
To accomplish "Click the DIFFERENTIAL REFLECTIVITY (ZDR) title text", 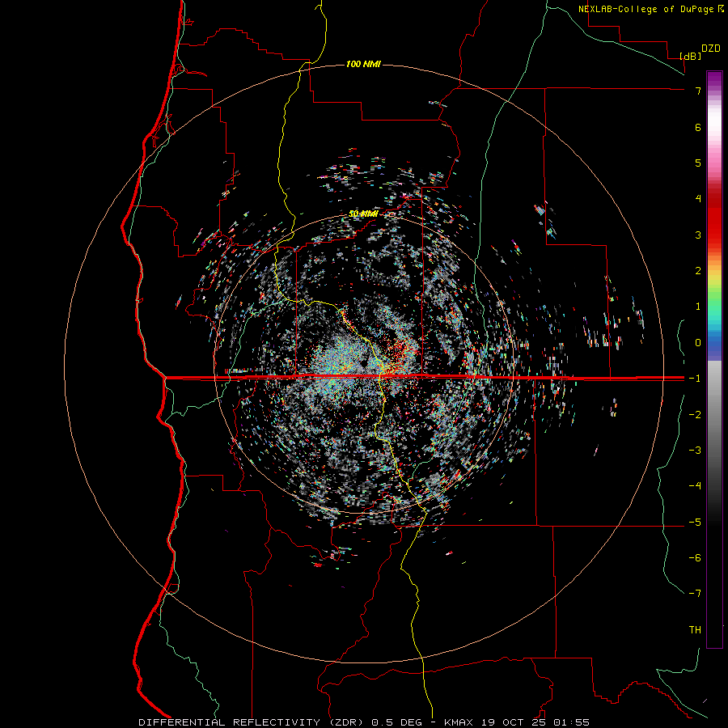I will (x=253, y=722).
